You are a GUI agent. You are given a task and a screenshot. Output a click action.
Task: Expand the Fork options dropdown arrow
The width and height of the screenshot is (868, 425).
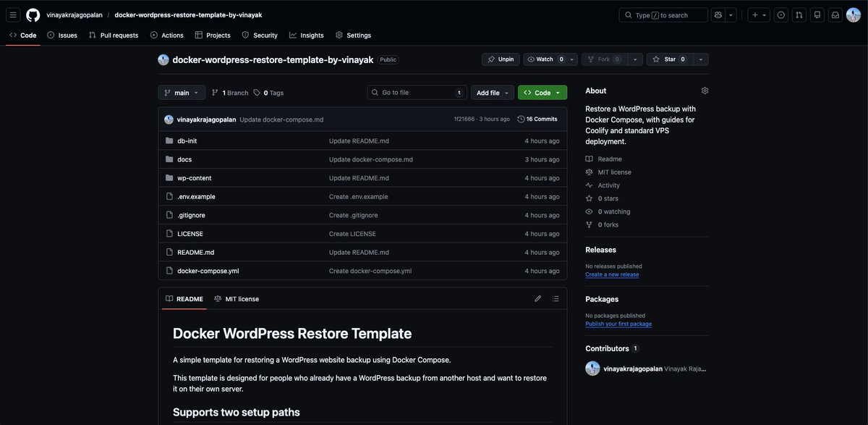[x=636, y=59]
